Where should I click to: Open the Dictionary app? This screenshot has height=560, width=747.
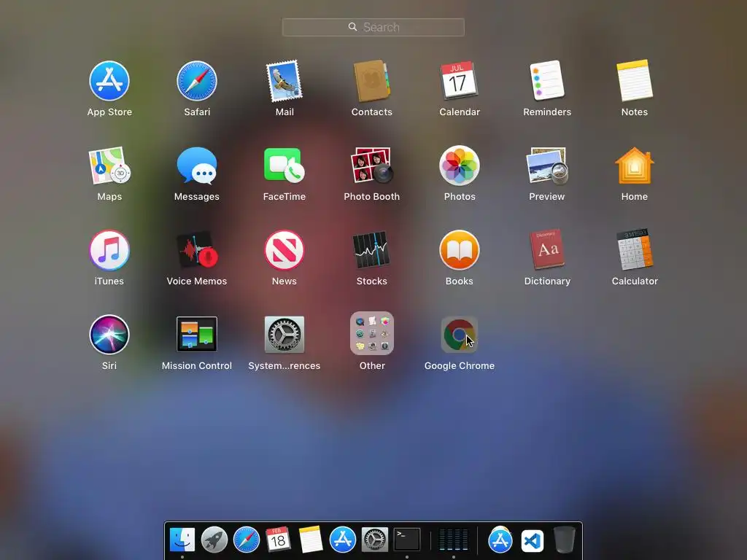(547, 249)
